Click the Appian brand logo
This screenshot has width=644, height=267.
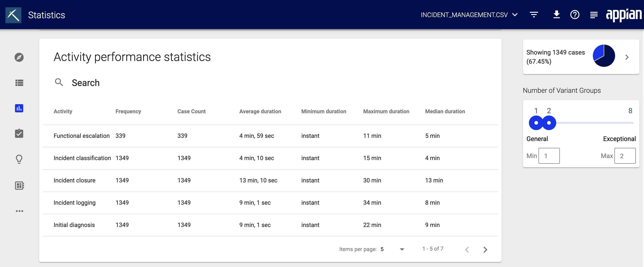click(x=624, y=15)
